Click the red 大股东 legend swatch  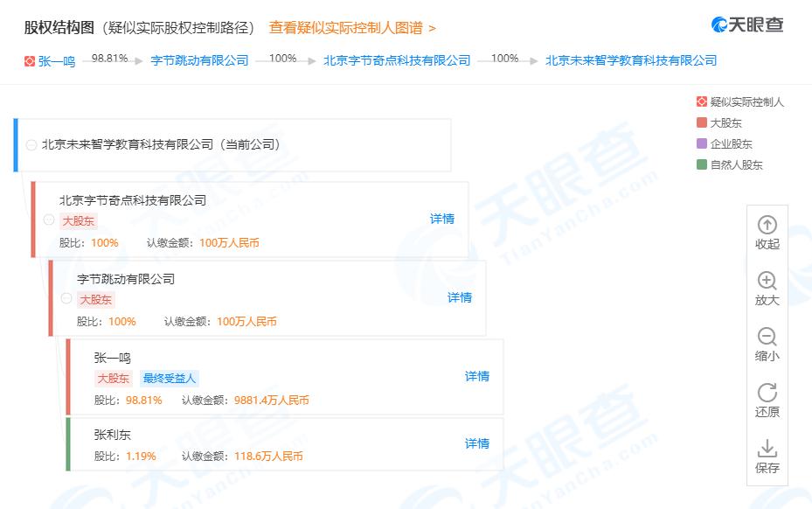[x=702, y=122]
